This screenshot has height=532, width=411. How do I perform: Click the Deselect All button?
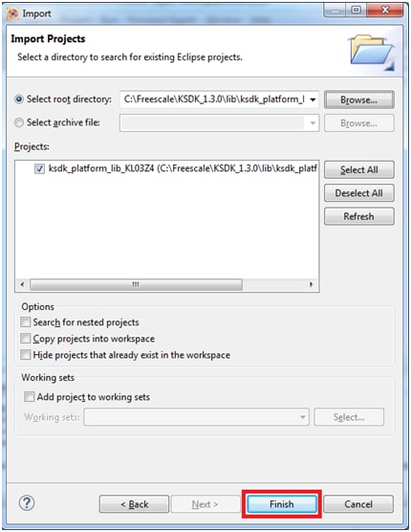[x=358, y=193]
